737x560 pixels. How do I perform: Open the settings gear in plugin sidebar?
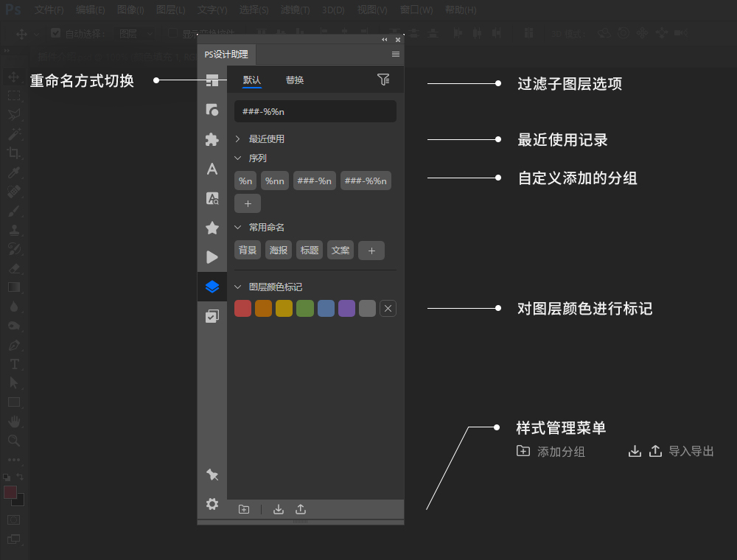pos(212,504)
